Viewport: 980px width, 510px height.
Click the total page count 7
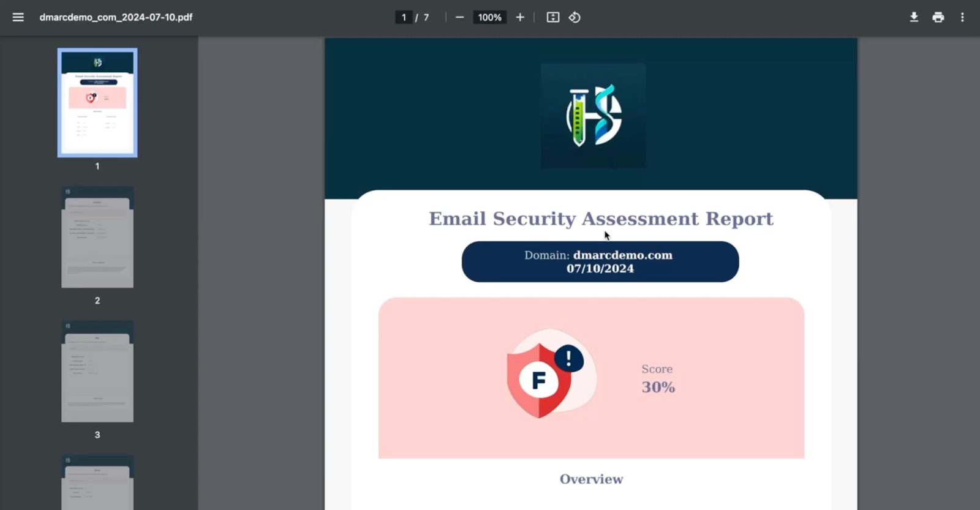pyautogui.click(x=426, y=17)
